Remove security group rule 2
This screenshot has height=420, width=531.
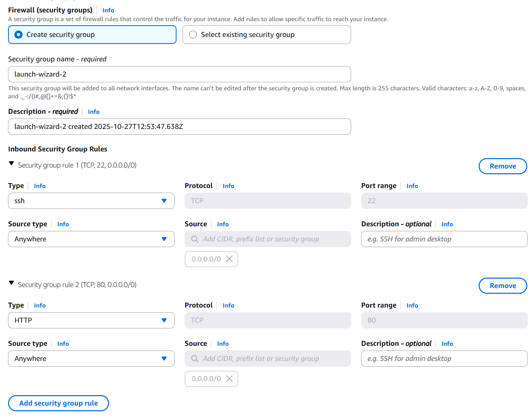click(x=502, y=286)
